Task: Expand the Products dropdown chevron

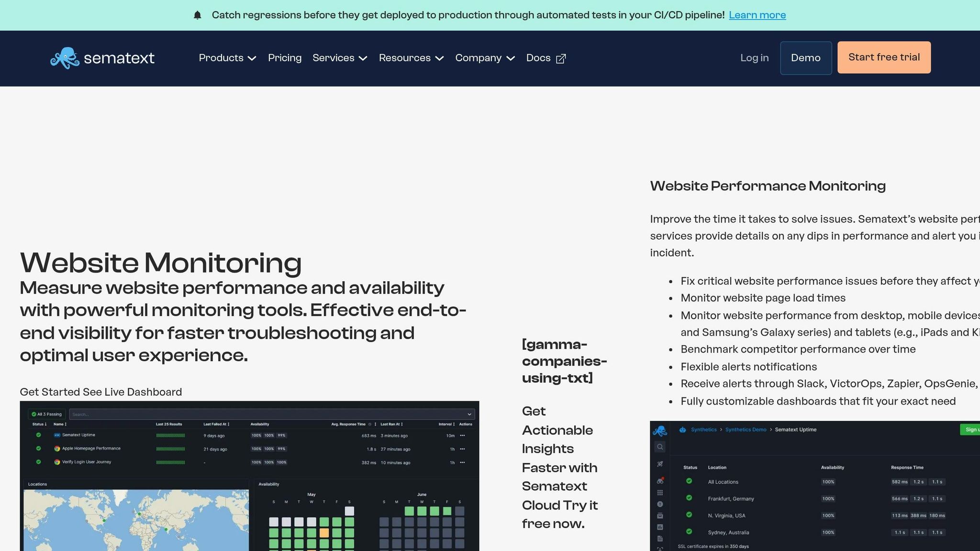Action: (x=252, y=58)
